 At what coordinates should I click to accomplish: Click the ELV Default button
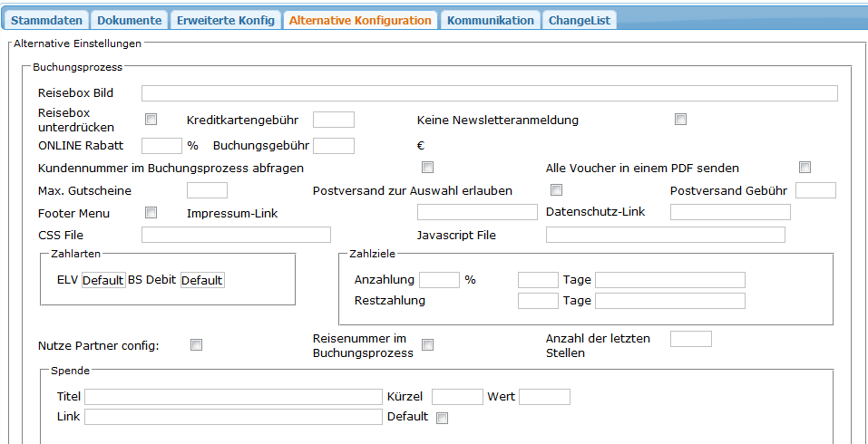pos(102,280)
